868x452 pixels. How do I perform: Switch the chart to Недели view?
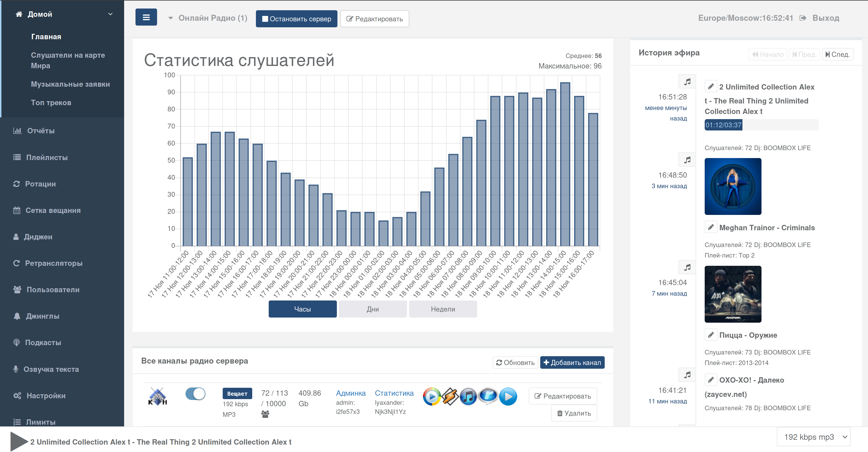point(443,309)
